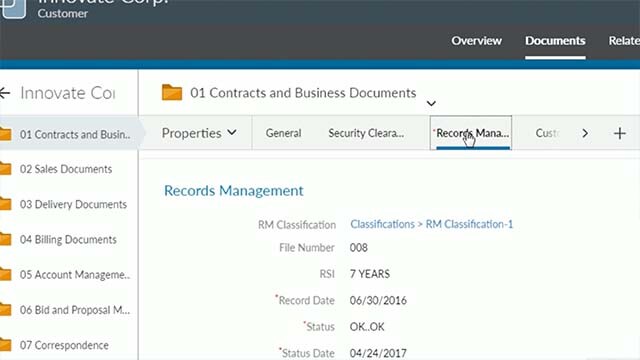
Task: Select the General properties tab
Action: coord(283,133)
